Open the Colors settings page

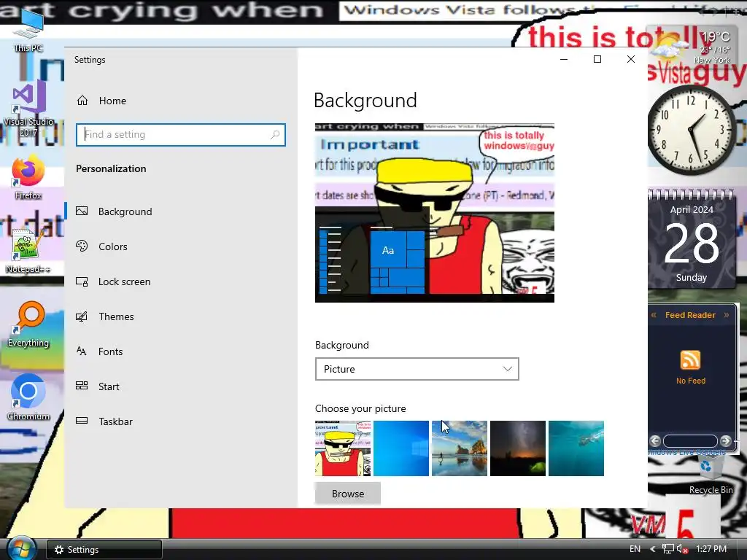113,246
